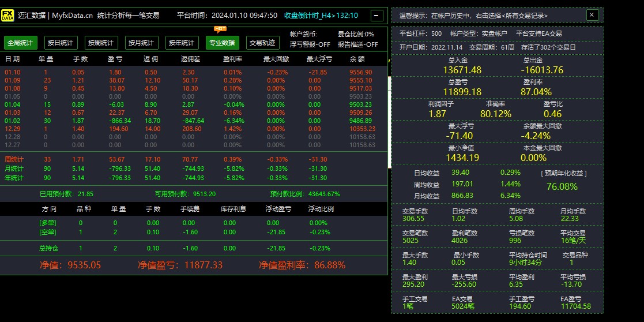Toggle the 浮亏警报-OFF setting

[310, 44]
